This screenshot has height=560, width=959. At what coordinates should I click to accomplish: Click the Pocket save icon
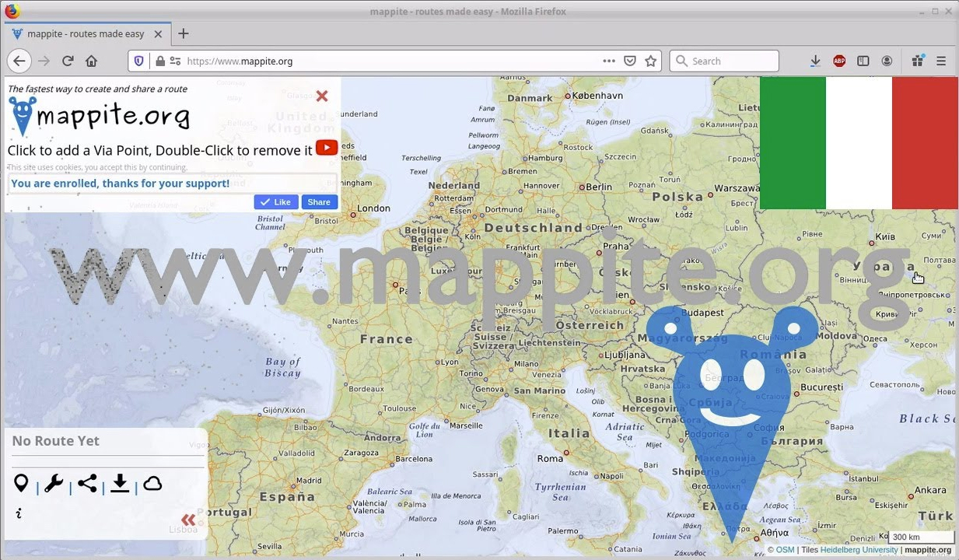[x=630, y=61]
